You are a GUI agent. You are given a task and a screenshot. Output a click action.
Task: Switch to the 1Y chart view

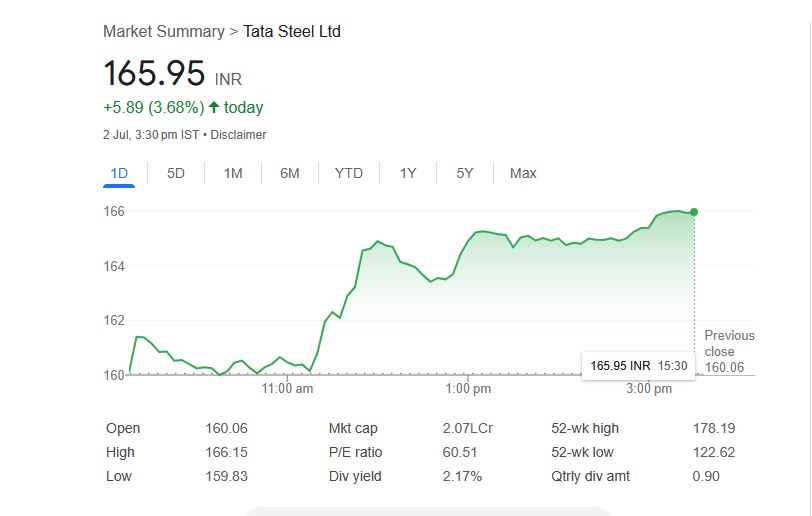pos(408,173)
